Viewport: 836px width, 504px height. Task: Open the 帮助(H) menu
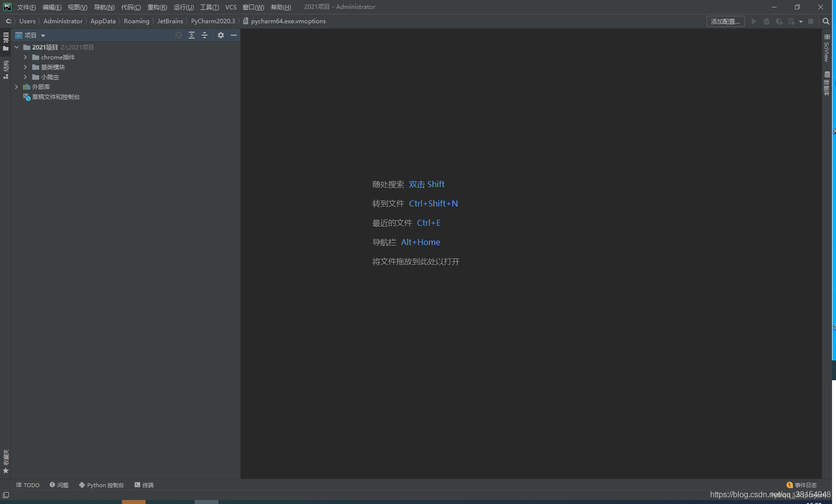[x=281, y=7]
